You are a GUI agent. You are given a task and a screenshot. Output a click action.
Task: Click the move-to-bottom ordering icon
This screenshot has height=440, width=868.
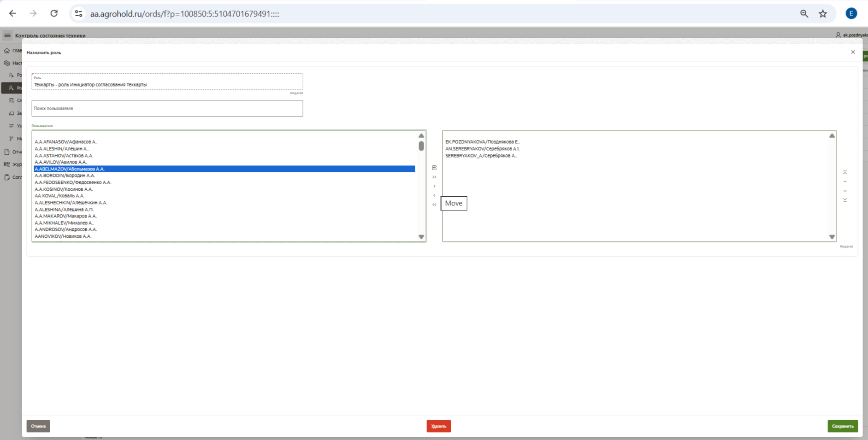845,200
